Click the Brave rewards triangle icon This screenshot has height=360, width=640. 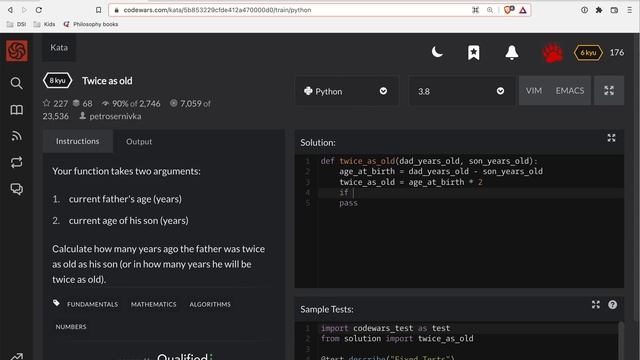point(523,10)
